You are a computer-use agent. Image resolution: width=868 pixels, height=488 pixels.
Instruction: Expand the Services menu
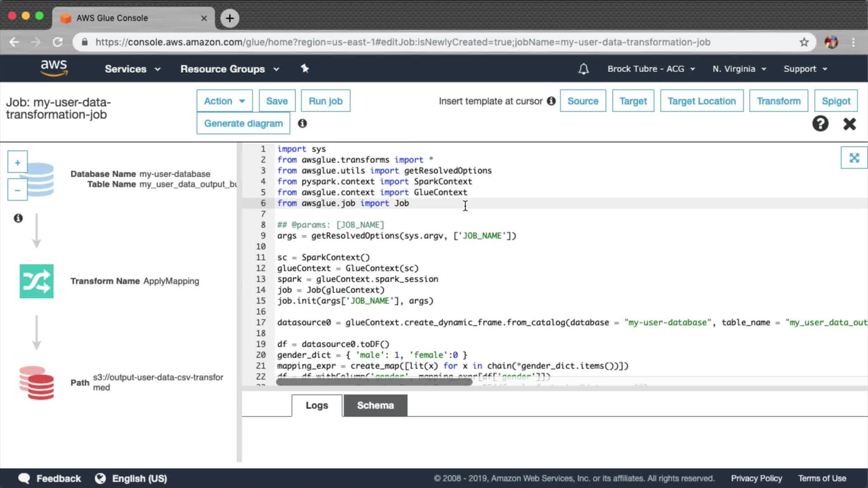[132, 69]
